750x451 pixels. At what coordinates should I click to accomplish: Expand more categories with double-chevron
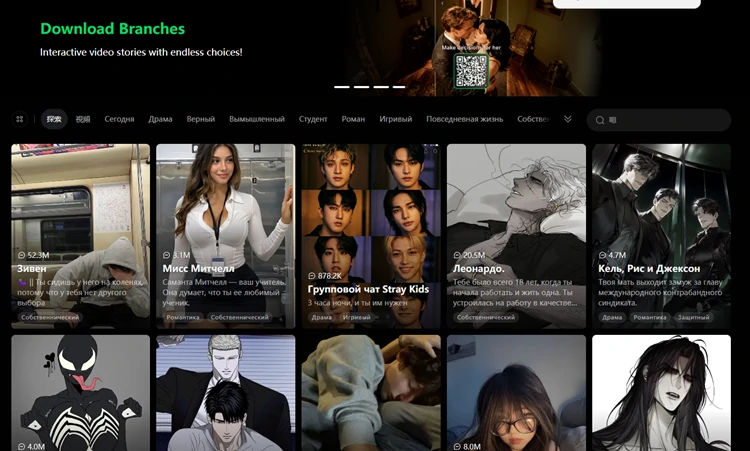click(x=568, y=119)
